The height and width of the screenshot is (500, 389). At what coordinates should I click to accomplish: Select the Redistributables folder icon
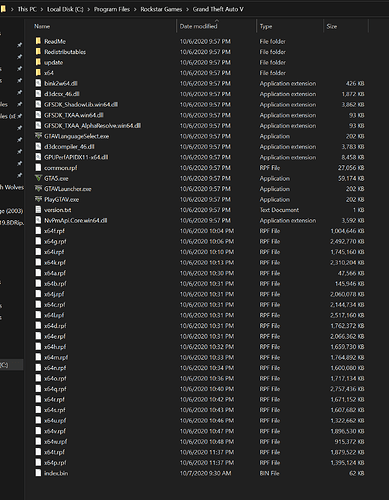38,52
